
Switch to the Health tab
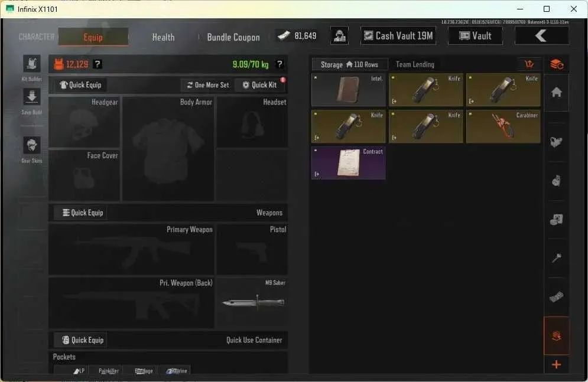coord(163,37)
